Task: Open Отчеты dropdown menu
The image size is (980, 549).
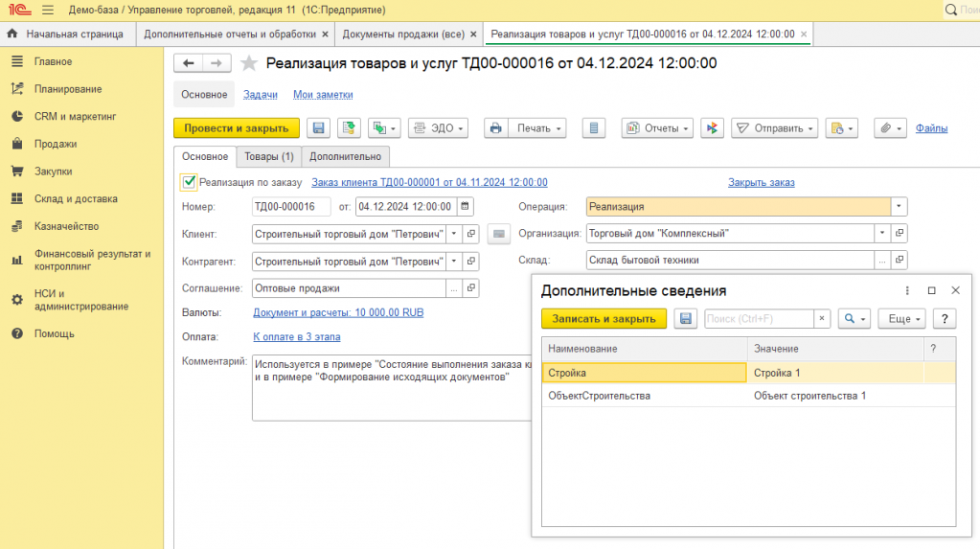Action: tap(657, 128)
